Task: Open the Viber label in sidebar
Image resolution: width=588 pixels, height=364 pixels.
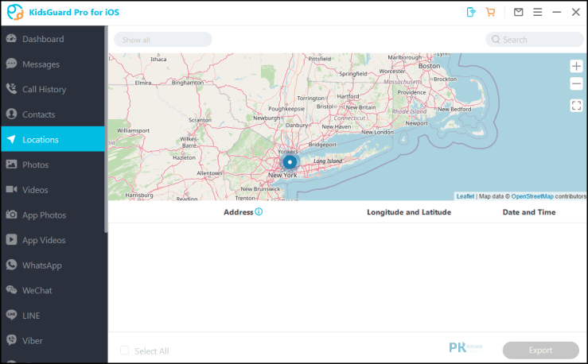Action: pyautogui.click(x=33, y=341)
